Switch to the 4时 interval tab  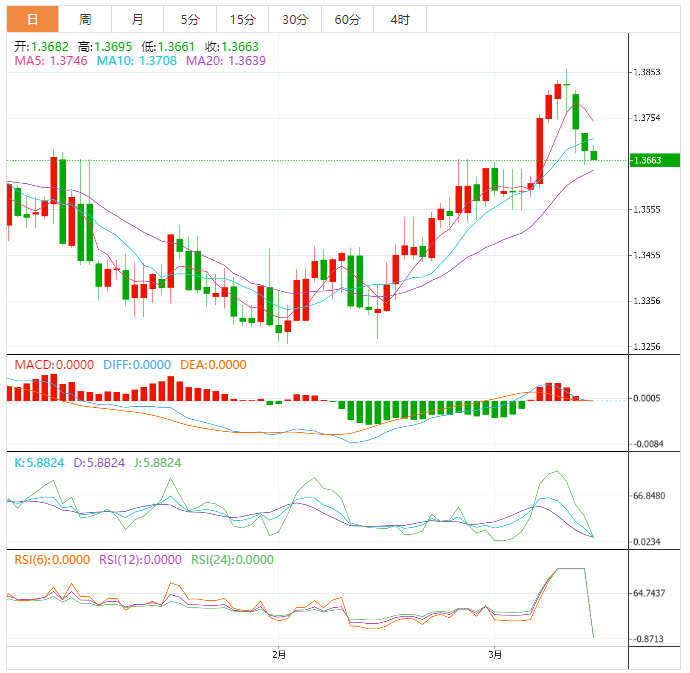click(x=399, y=19)
